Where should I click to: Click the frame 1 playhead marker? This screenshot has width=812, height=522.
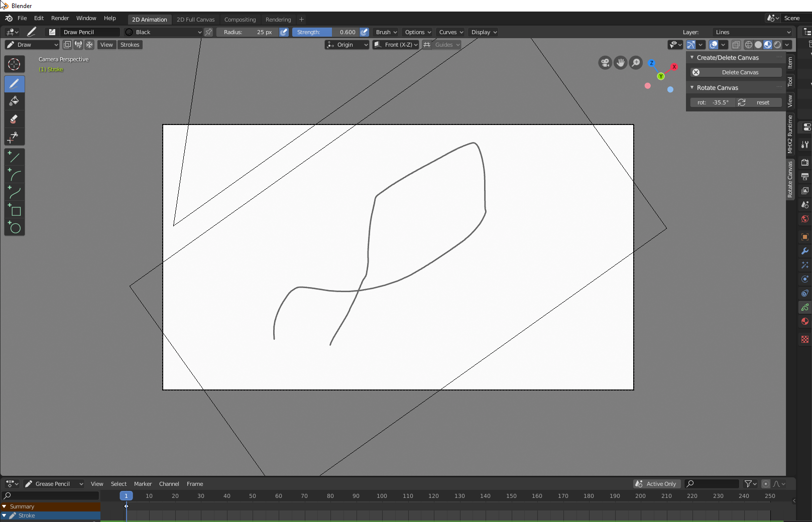point(126,496)
